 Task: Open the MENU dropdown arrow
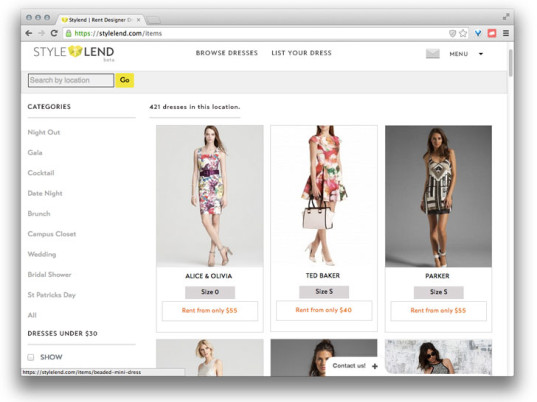coord(481,54)
